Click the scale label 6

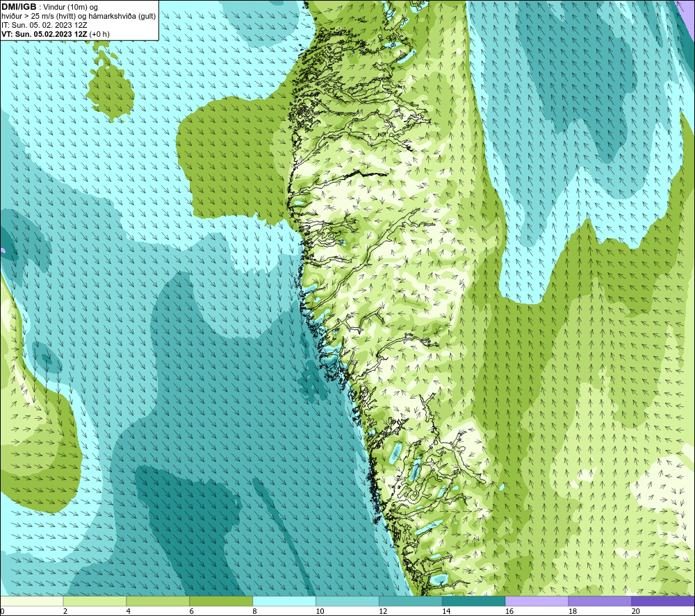[192, 611]
